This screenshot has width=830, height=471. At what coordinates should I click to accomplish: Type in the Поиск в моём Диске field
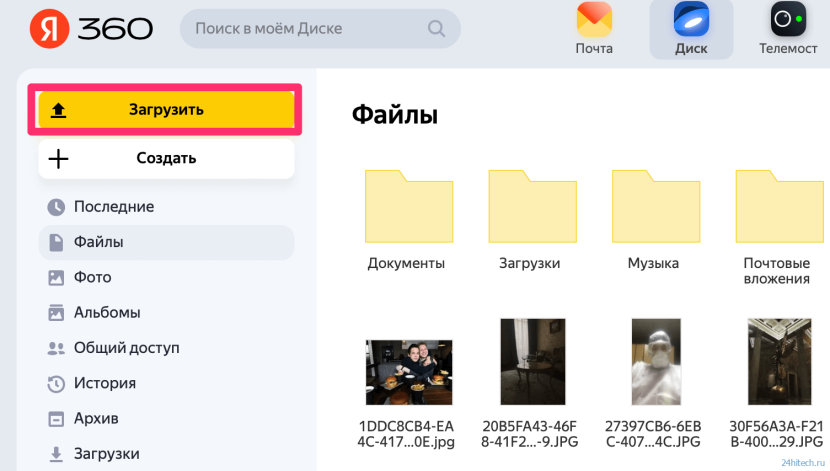tap(305, 29)
